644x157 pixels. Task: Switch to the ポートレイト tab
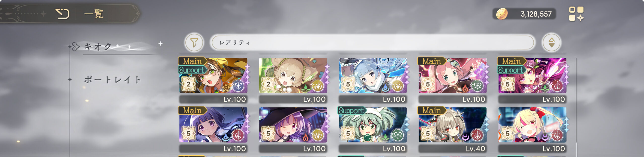point(113,80)
